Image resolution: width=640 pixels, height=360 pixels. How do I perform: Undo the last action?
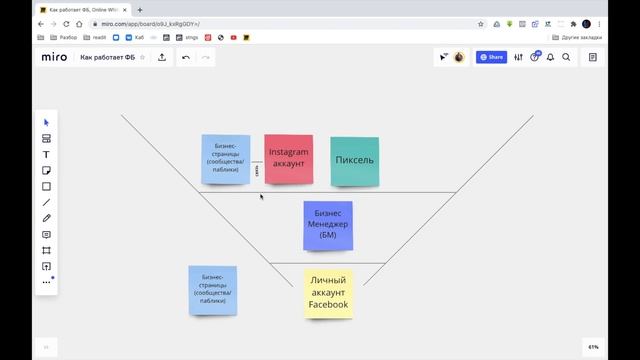point(186,58)
